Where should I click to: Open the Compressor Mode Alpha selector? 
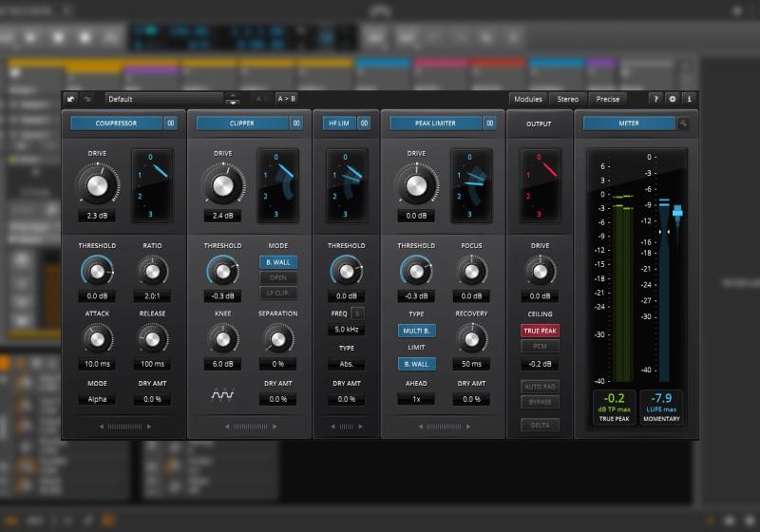point(97,399)
